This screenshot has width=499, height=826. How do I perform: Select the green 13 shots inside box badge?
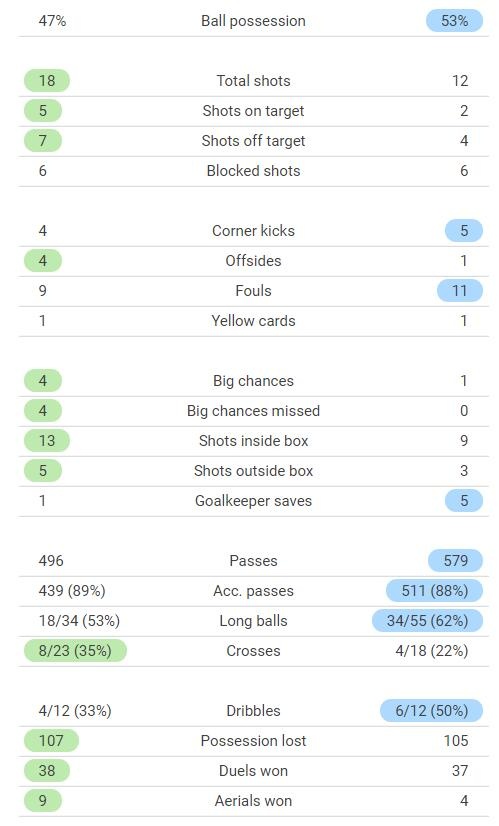[x=47, y=441]
